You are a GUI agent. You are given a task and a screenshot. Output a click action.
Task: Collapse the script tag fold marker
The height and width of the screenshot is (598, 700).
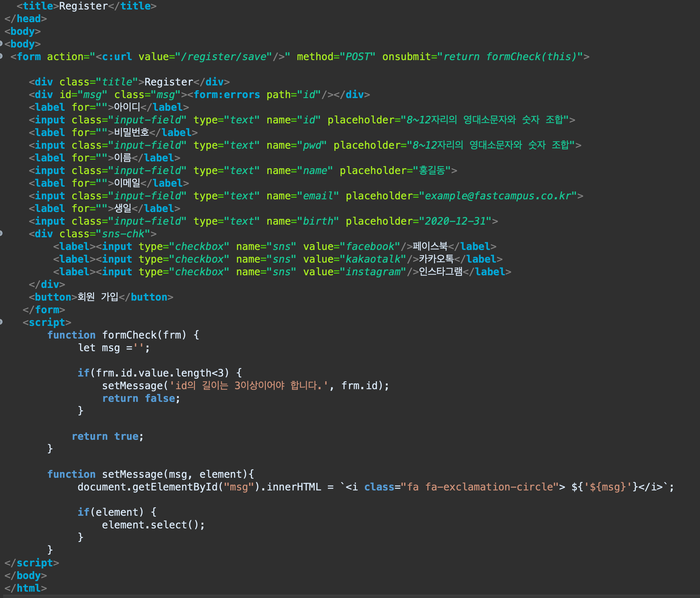click(1, 322)
